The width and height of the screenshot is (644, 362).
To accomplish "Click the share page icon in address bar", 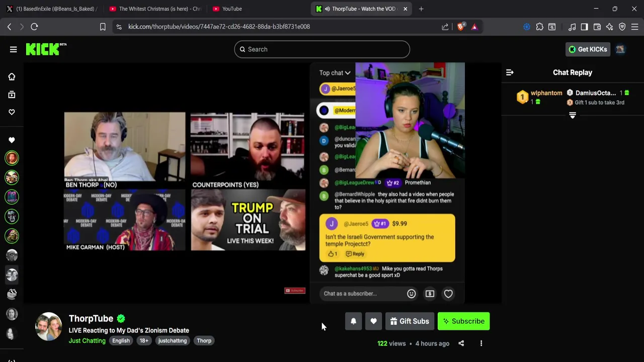I will click(x=445, y=27).
